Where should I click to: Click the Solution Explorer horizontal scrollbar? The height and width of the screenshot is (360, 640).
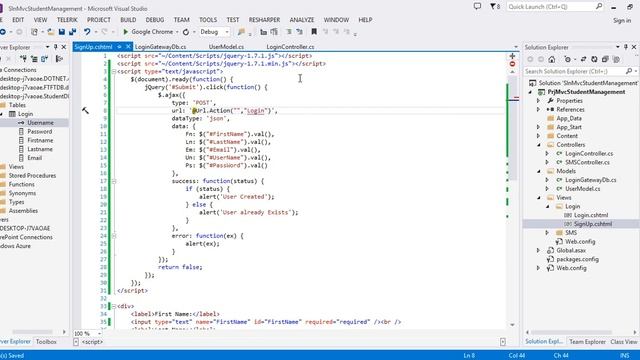pos(571,332)
